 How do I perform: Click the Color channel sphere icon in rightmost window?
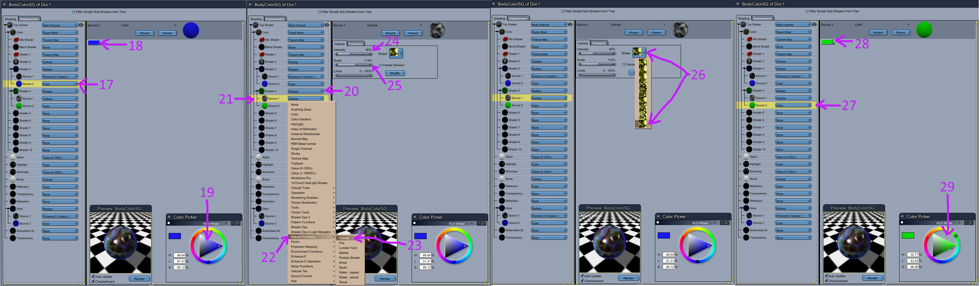[746, 32]
